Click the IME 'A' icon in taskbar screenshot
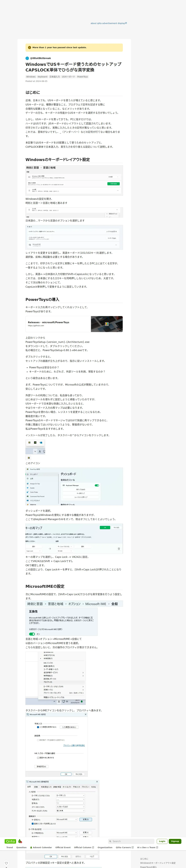The height and width of the screenshot is (868, 186). [59, 701]
